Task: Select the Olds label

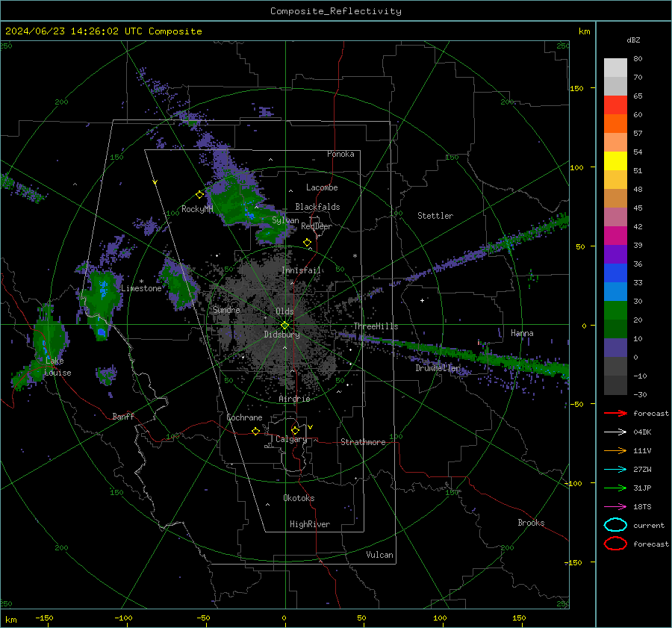Action: pos(284,311)
